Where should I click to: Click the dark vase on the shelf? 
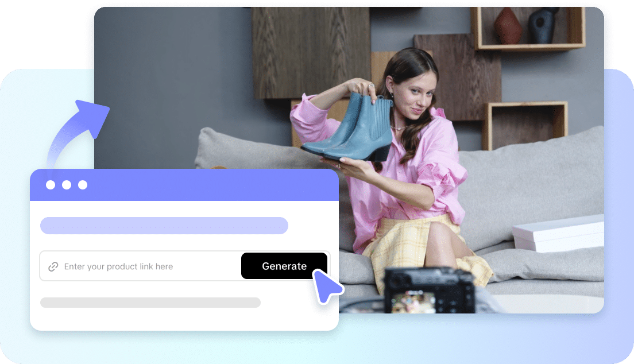coord(543,26)
